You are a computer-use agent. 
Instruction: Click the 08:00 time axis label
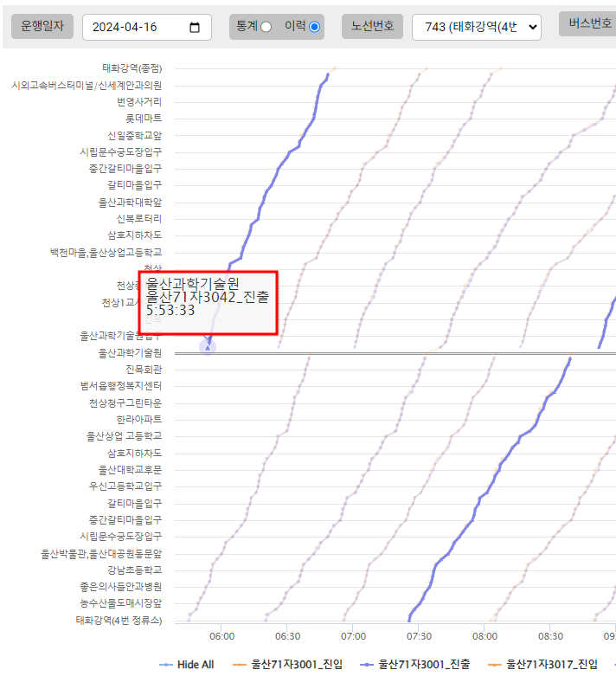click(484, 635)
